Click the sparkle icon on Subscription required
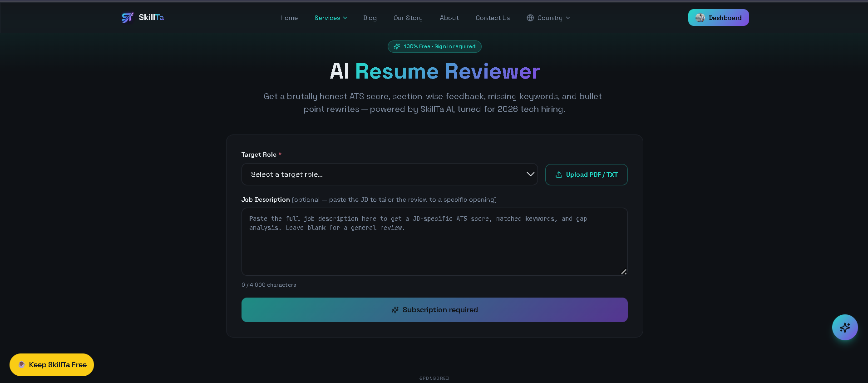 click(395, 310)
